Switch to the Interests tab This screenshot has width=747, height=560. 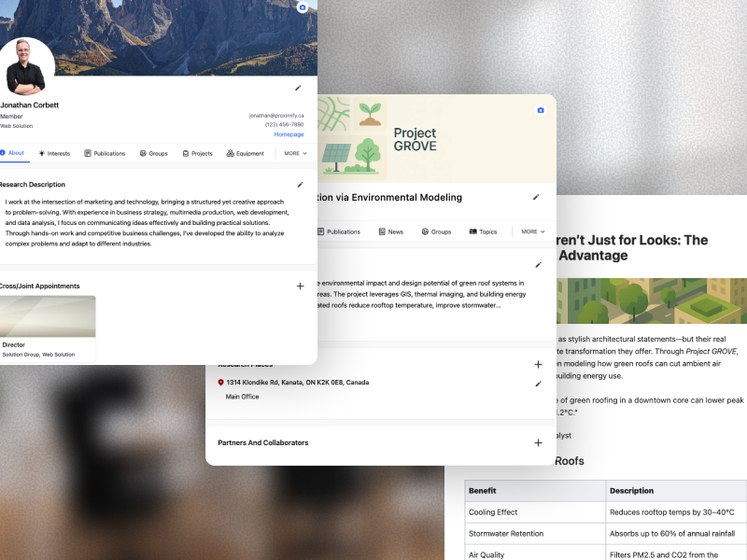pos(54,153)
